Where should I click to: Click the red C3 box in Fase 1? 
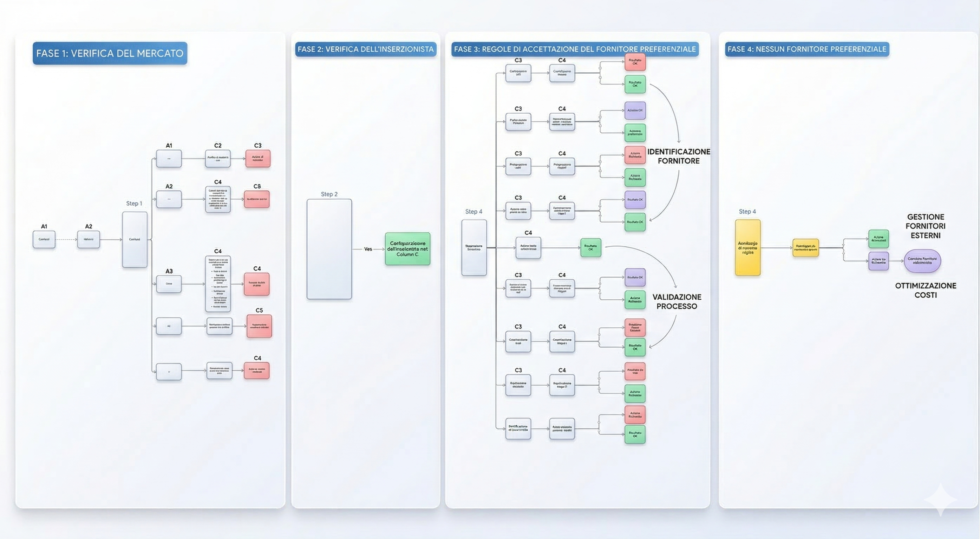point(257,159)
